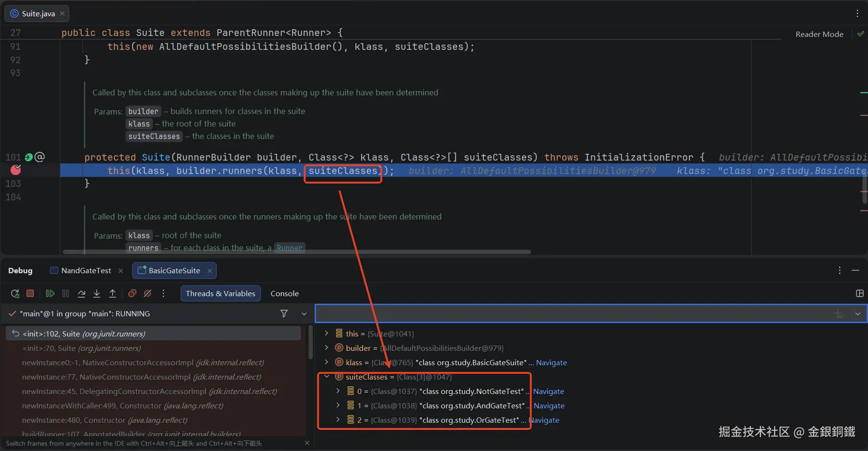
Task: Select frame newInstance:45 DelegatingConstructorAccessorImpl
Action: [153, 391]
